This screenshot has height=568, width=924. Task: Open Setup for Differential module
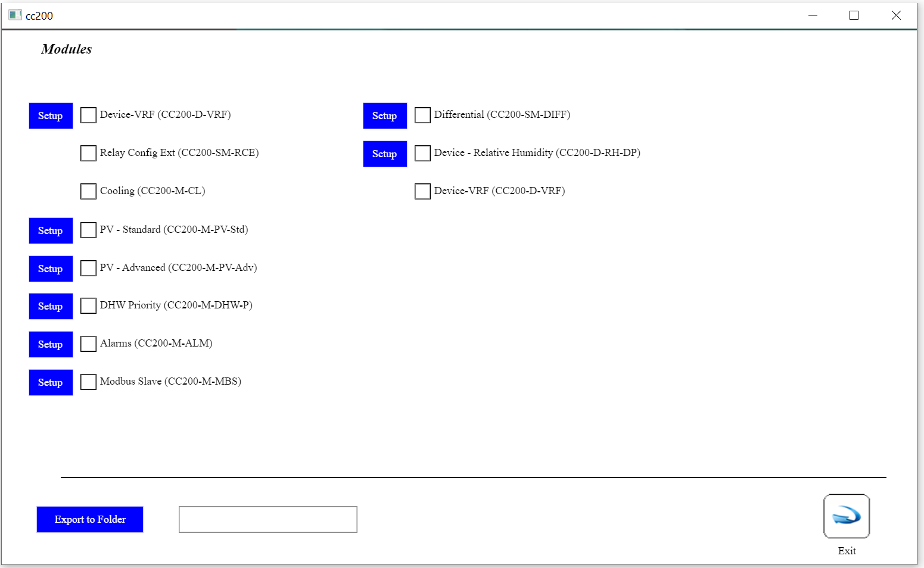(385, 116)
